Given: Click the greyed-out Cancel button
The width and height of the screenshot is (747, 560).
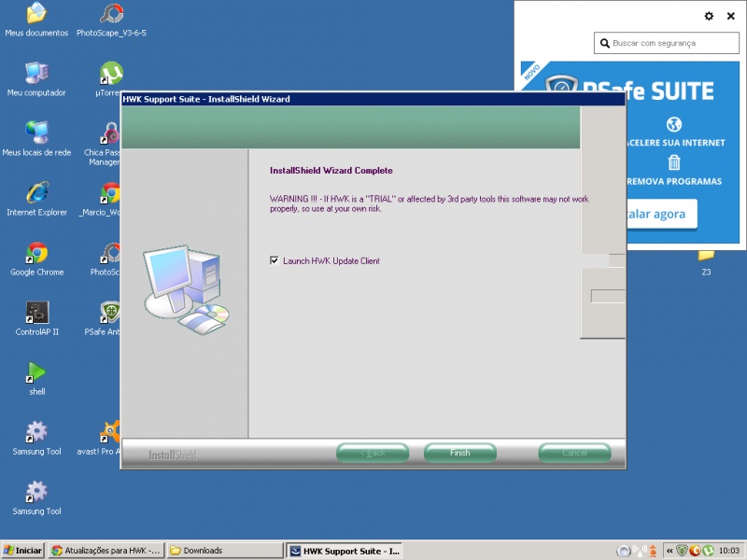Looking at the screenshot, I should coord(574,453).
